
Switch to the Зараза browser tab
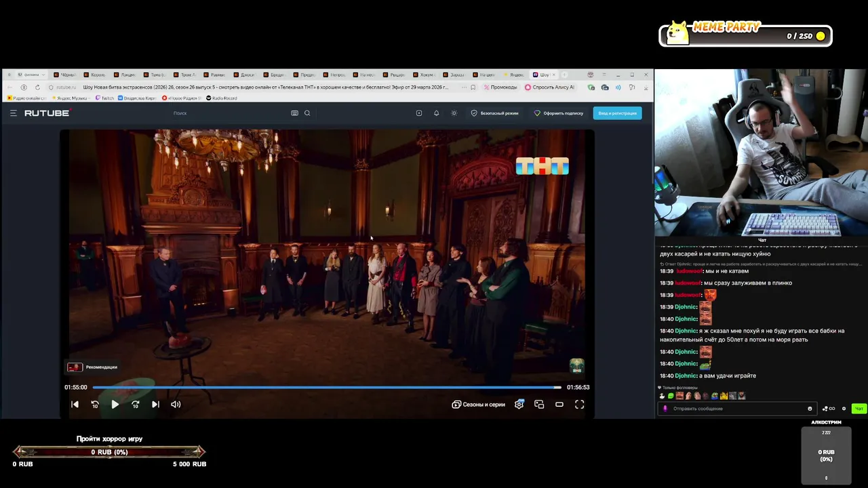[x=454, y=75]
